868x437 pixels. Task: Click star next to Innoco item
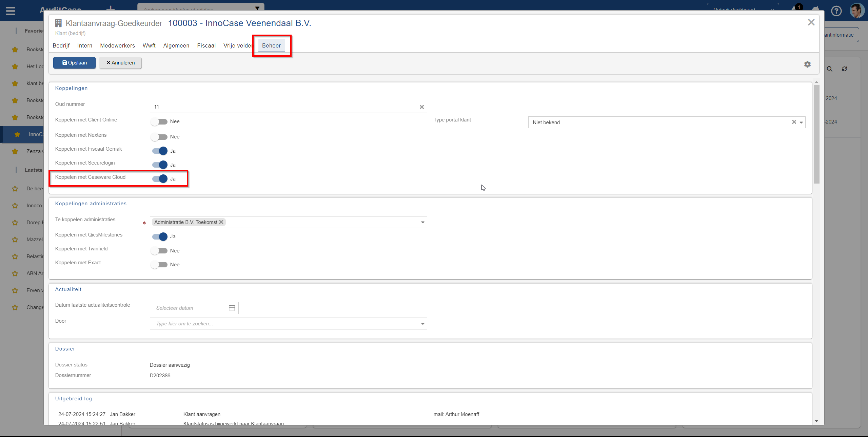click(15, 206)
